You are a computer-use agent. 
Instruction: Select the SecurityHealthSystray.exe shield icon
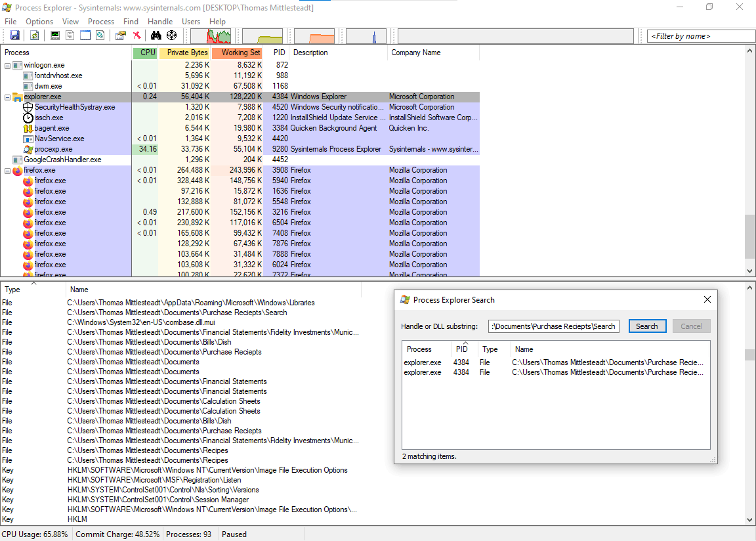28,107
